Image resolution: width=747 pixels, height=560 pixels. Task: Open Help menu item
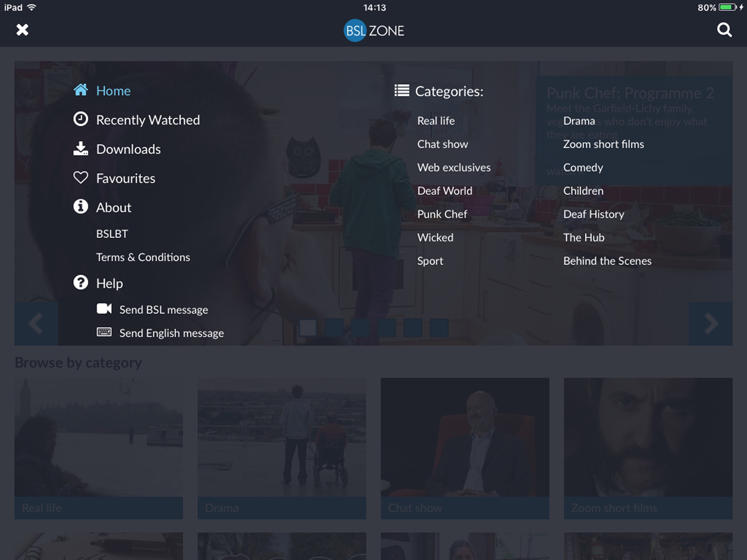pos(109,284)
